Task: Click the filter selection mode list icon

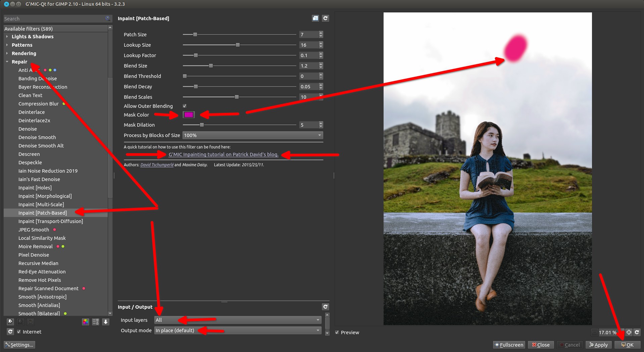Action: (x=96, y=322)
